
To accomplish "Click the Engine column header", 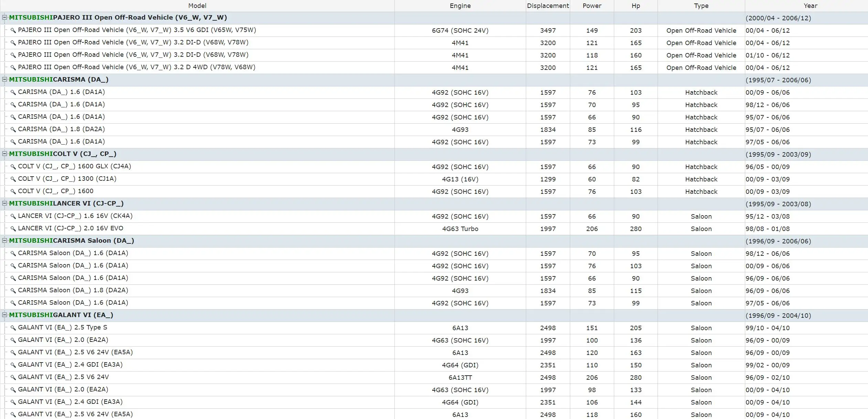I will 460,6.
